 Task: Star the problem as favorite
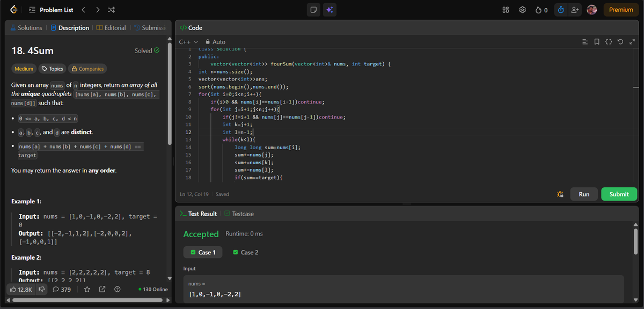pos(87,290)
